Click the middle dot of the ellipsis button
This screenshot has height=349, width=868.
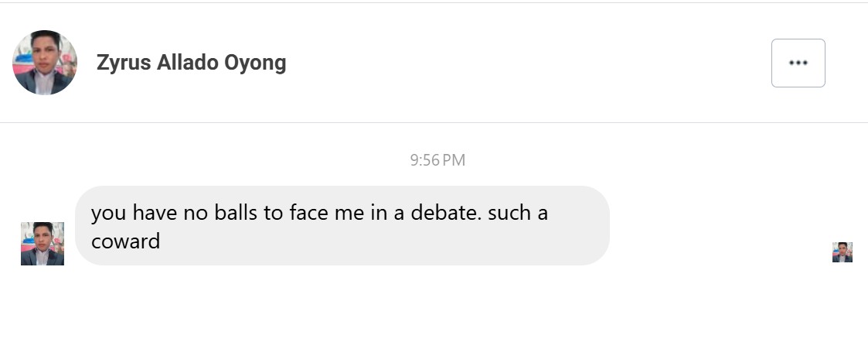[x=798, y=63]
